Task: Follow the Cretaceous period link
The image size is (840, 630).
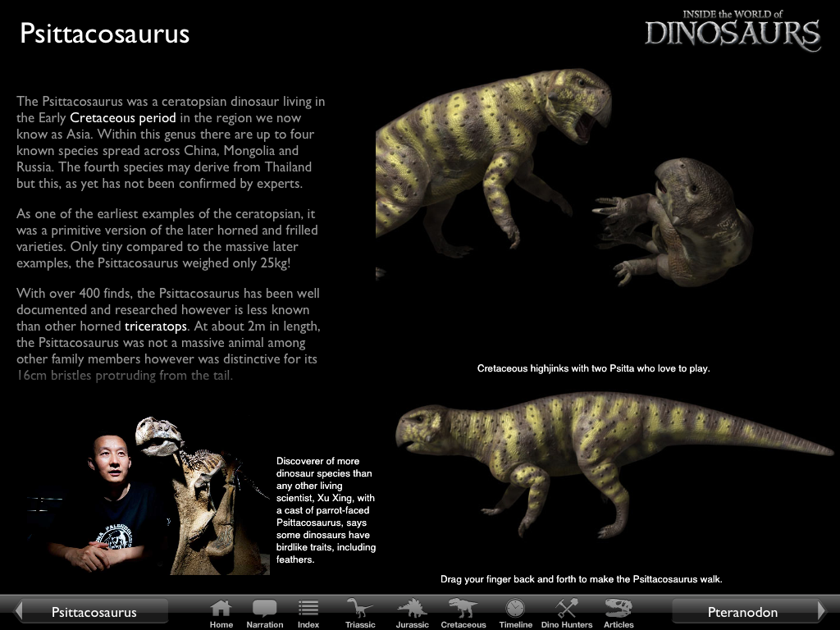Action: [x=123, y=118]
